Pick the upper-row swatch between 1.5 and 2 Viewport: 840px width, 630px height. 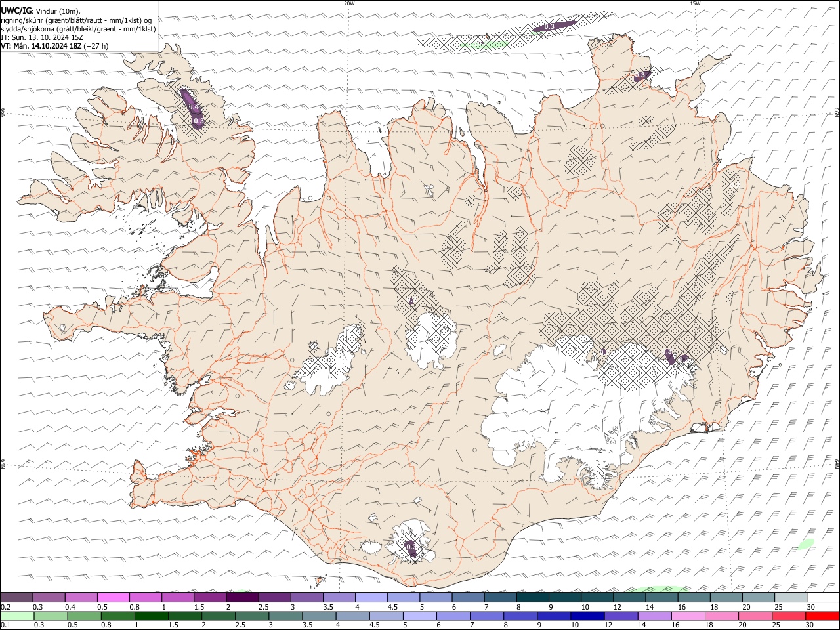[210, 597]
